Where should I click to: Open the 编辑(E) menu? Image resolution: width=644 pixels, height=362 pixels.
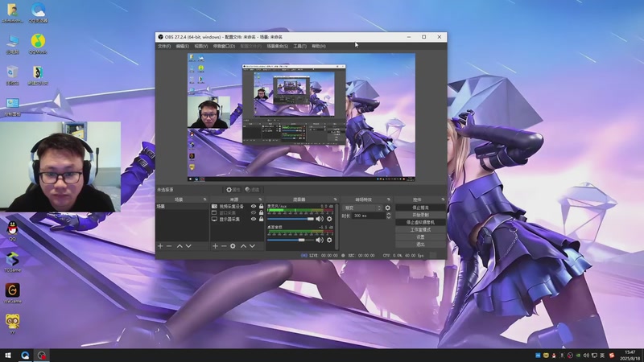(x=183, y=47)
